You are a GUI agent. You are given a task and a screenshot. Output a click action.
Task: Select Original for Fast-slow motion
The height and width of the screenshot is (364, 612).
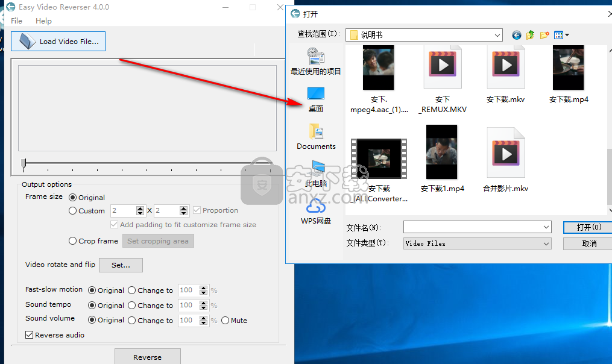92,290
